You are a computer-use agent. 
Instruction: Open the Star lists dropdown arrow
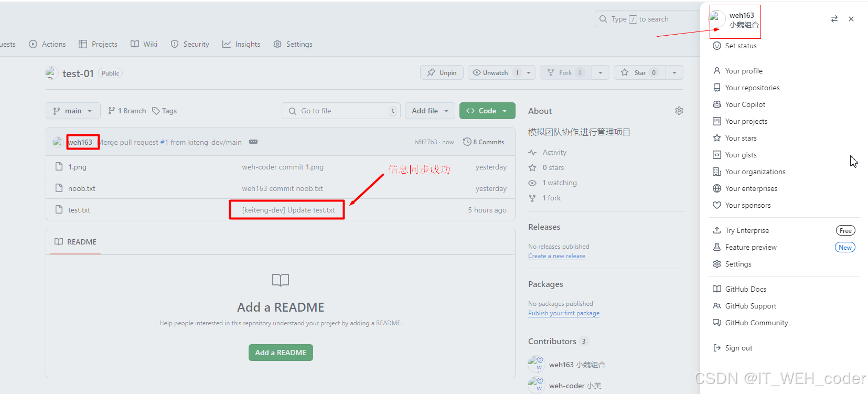pyautogui.click(x=674, y=72)
